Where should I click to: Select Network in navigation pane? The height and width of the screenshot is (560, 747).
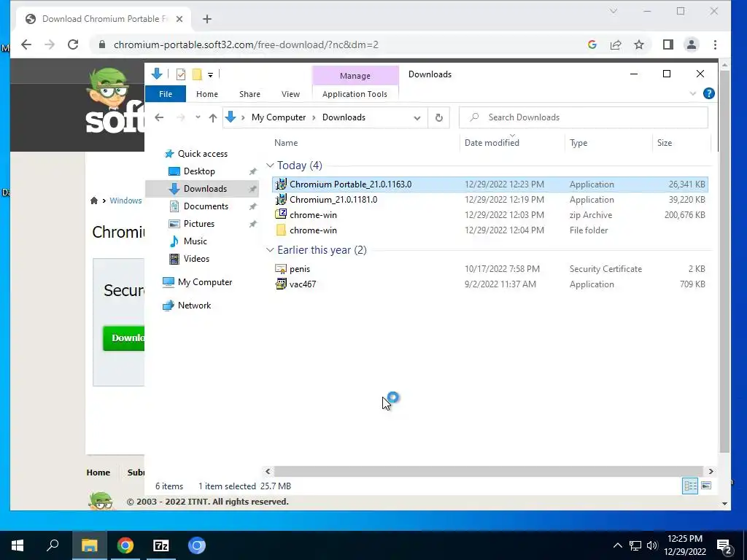194,306
